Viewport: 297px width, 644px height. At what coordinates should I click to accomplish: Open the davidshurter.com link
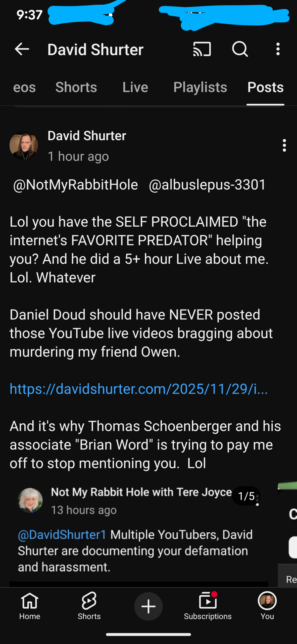click(139, 389)
